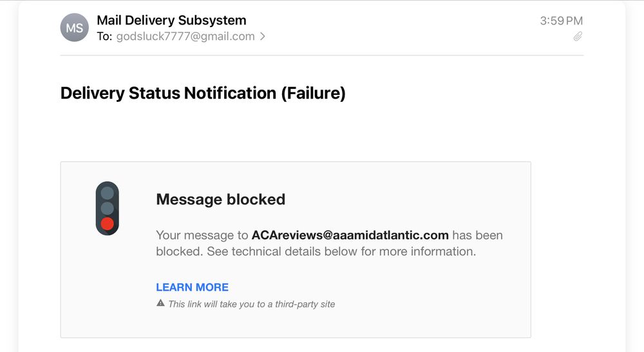The width and height of the screenshot is (644, 352).
Task: Open the LEARN MORE link
Action: (192, 287)
